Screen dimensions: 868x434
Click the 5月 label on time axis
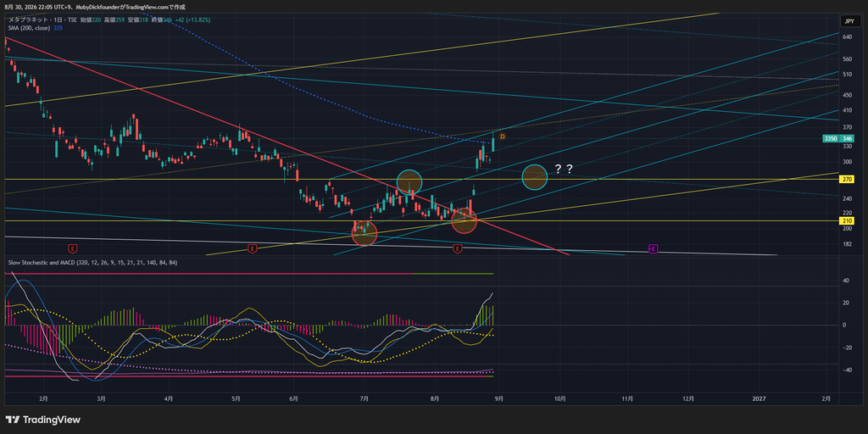pyautogui.click(x=236, y=398)
